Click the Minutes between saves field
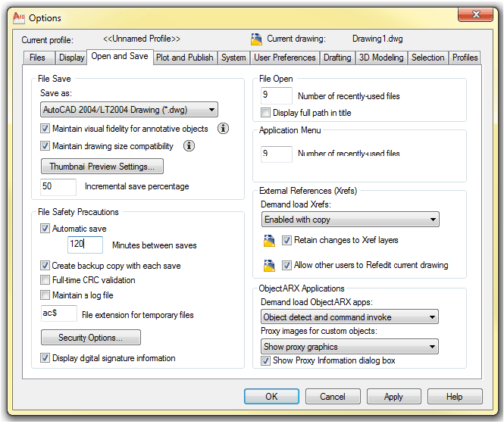Image resolution: width=504 pixels, height=424 pixels. click(85, 245)
